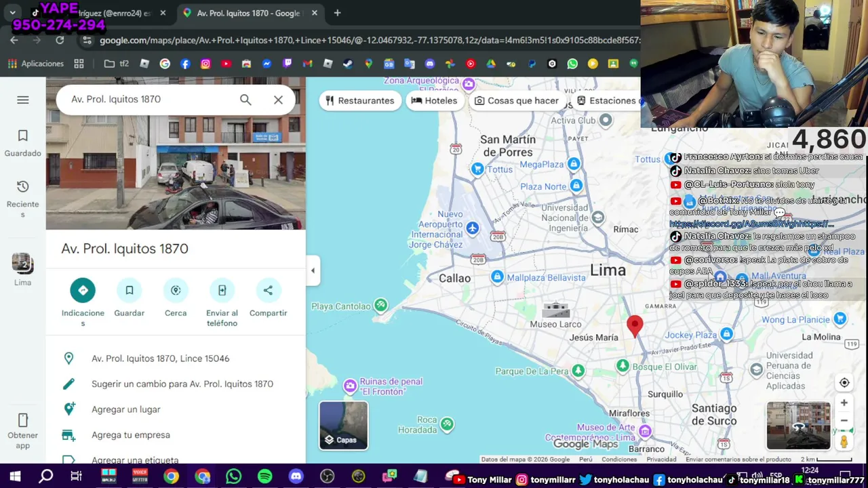This screenshot has height=488, width=868.
Task: Reload the page
Action: (60, 41)
